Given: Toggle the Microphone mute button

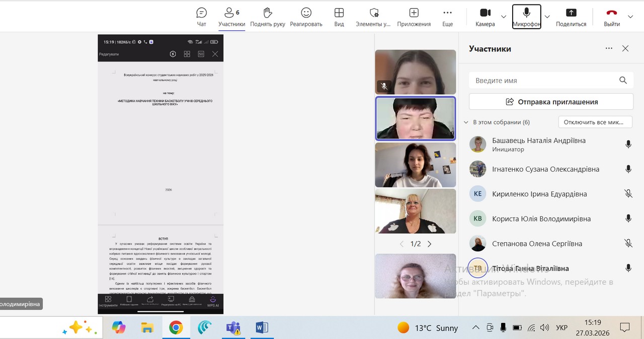Looking at the screenshot, I should pos(526,17).
